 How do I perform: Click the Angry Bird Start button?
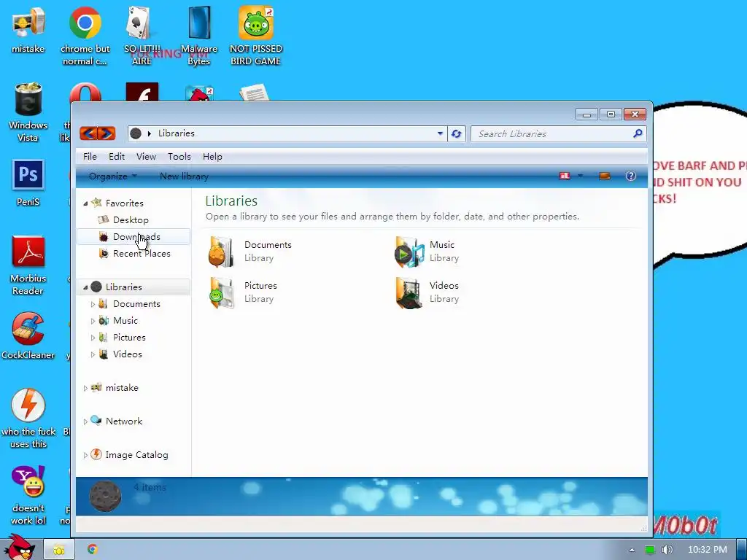pyautogui.click(x=20, y=548)
